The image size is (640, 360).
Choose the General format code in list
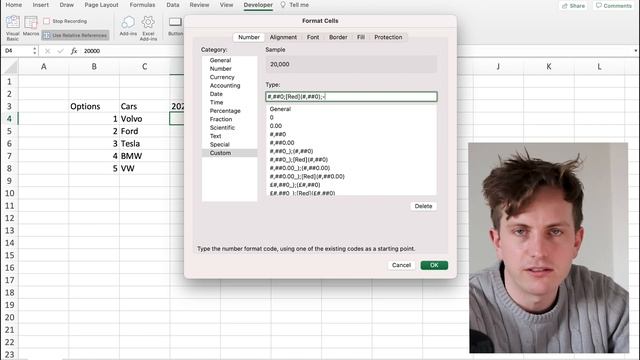tap(351, 109)
